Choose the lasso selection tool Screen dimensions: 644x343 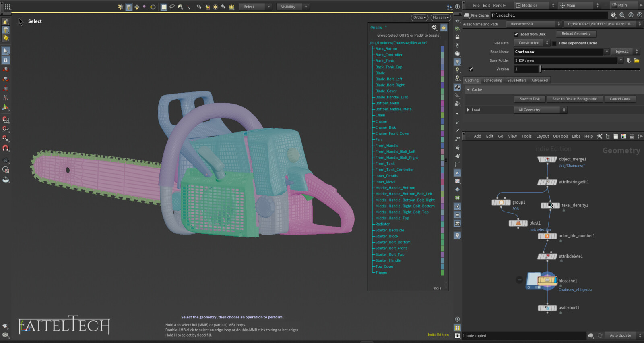tap(172, 7)
